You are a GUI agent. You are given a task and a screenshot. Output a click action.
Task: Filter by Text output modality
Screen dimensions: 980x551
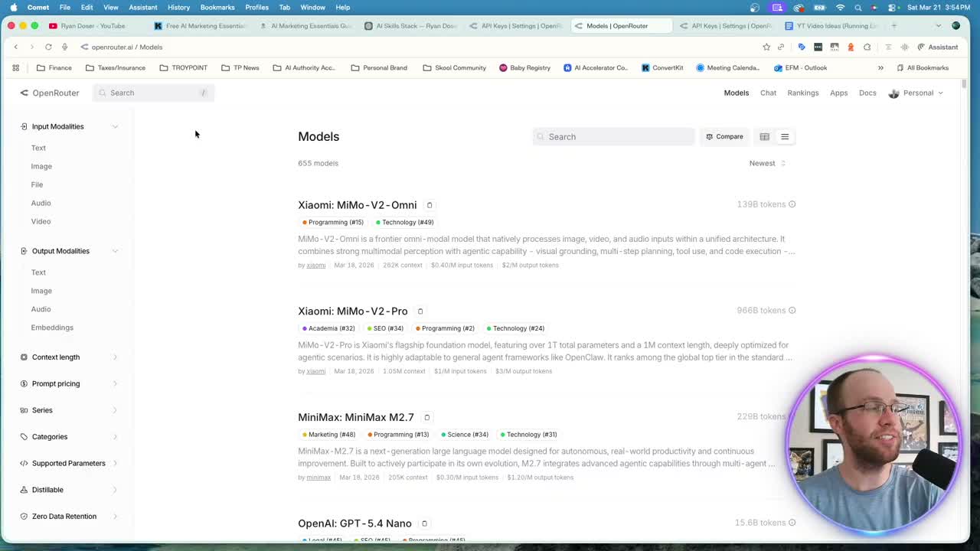pyautogui.click(x=38, y=272)
